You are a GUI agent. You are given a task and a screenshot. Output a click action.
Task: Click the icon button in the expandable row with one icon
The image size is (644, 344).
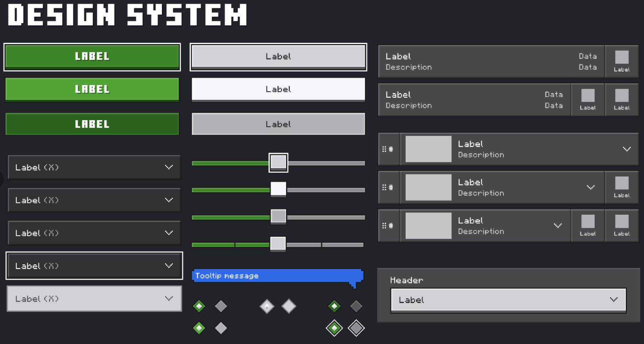pyautogui.click(x=622, y=187)
